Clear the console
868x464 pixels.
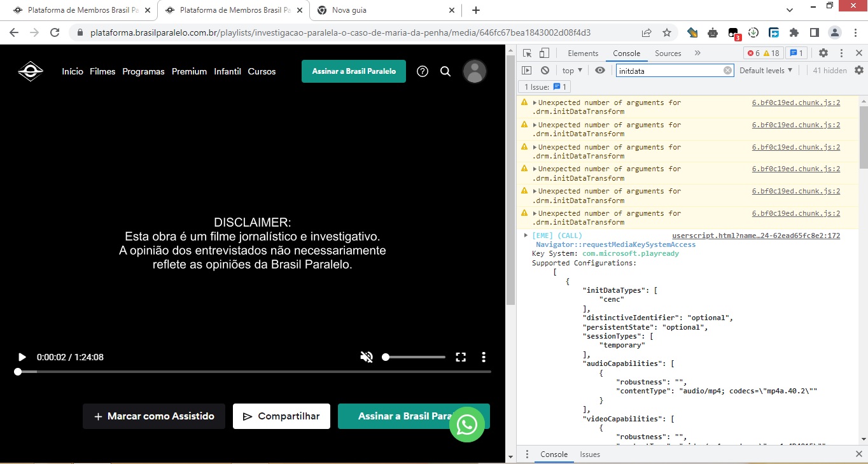545,71
